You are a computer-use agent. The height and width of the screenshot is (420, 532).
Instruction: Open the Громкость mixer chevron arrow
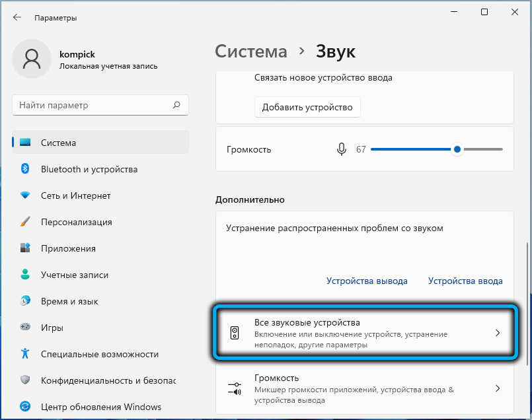coord(498,388)
